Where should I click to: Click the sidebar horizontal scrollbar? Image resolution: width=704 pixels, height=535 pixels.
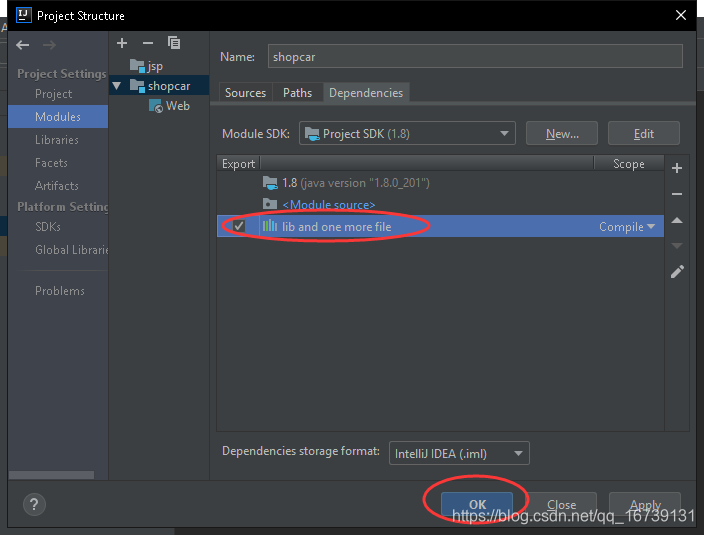pyautogui.click(x=52, y=474)
